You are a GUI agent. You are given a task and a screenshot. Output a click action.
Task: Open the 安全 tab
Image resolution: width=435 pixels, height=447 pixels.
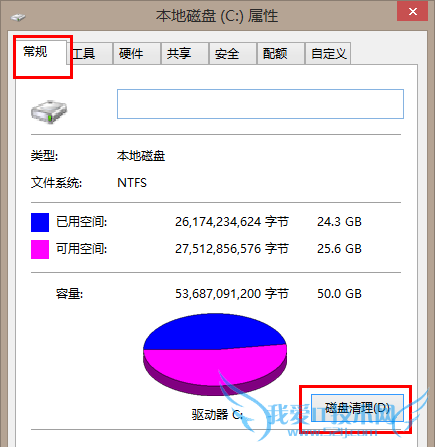[x=233, y=53]
